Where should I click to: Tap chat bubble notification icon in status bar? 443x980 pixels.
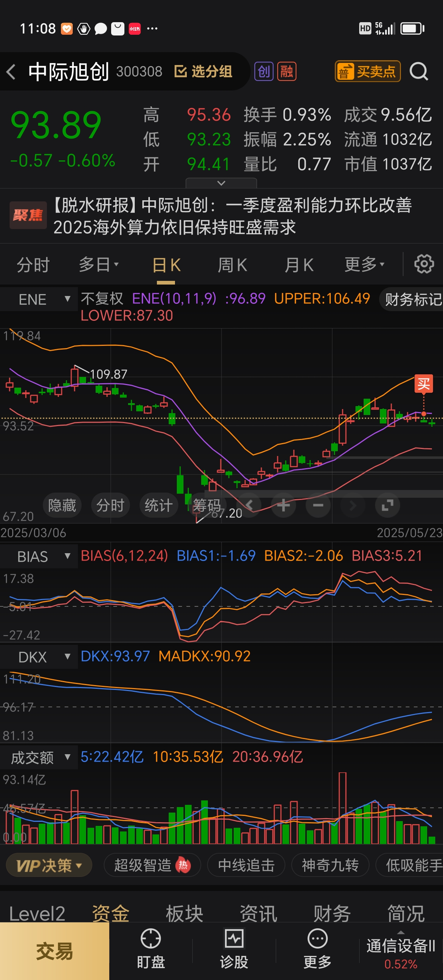tap(100, 29)
